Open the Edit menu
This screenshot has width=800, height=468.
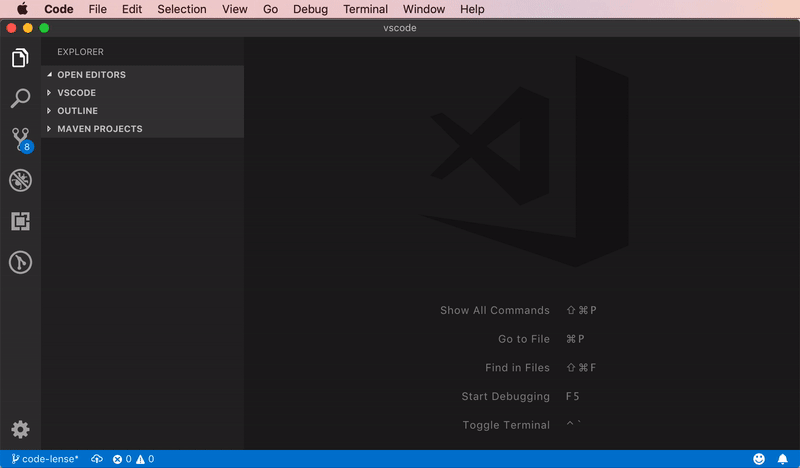click(x=132, y=9)
